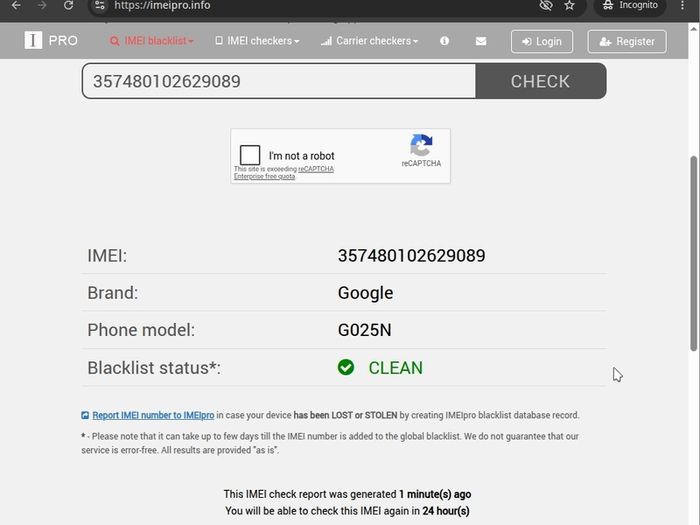The width and height of the screenshot is (700, 525).
Task: Click the Phone model label
Action: point(141,330)
